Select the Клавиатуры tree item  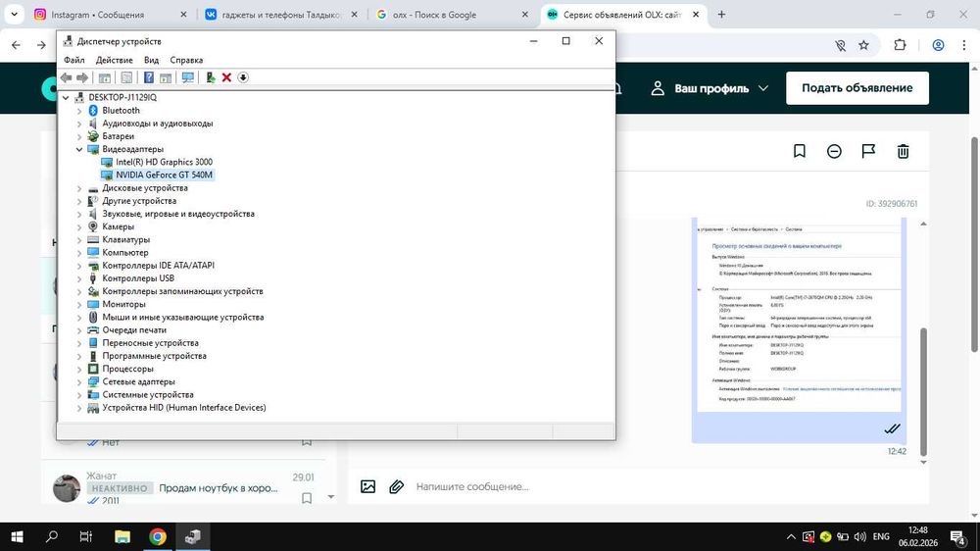[x=125, y=239]
